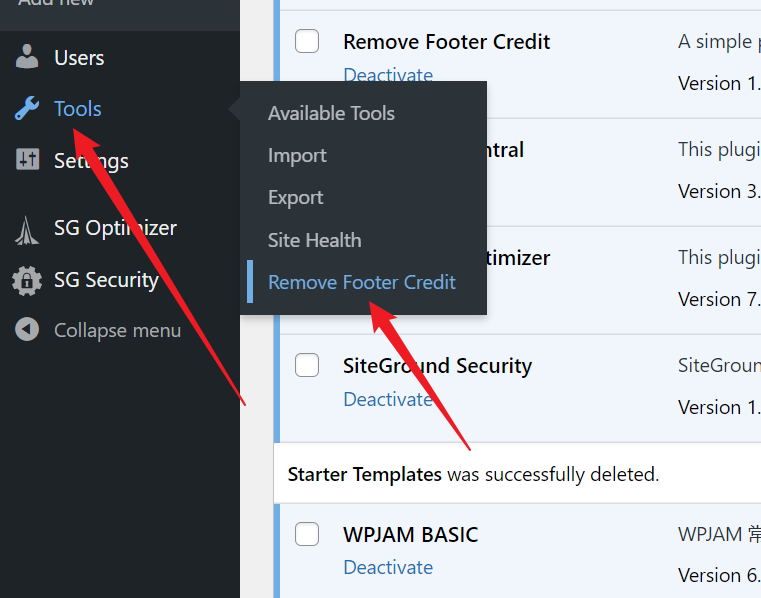
Task: Open Available Tools from the Tools submenu
Action: (x=331, y=114)
